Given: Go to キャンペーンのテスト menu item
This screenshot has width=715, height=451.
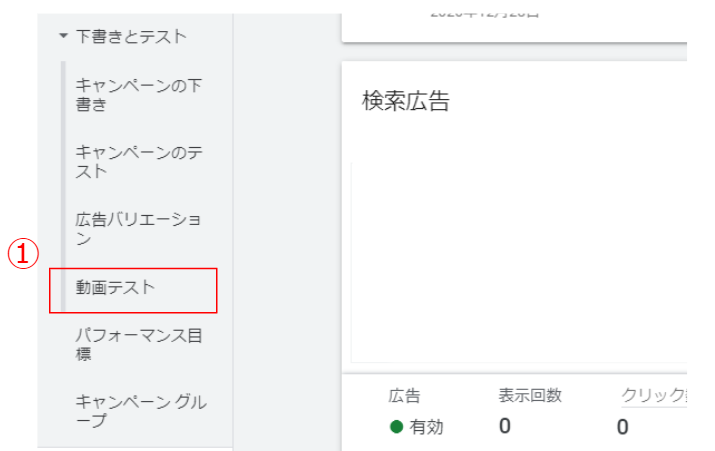Looking at the screenshot, I should (x=138, y=161).
